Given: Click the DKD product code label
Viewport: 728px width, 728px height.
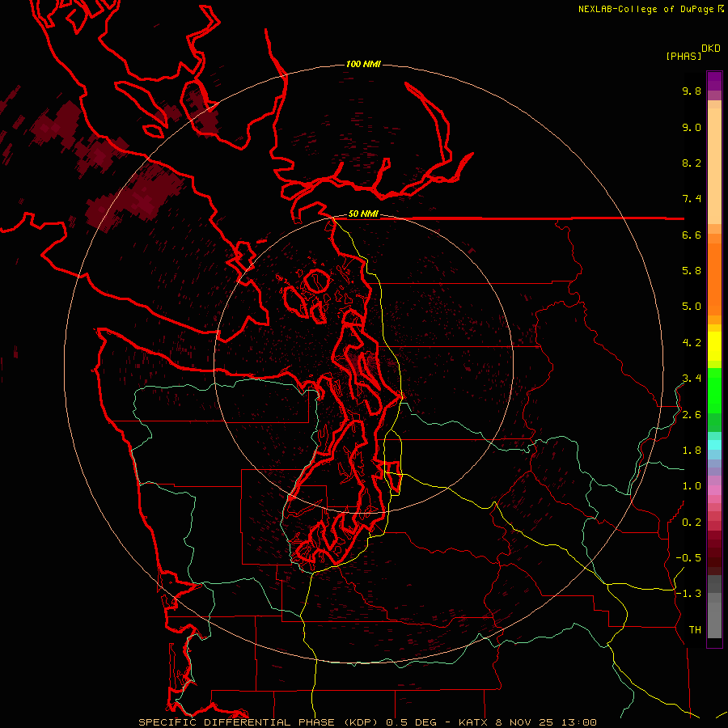Looking at the screenshot, I should pos(711,49).
